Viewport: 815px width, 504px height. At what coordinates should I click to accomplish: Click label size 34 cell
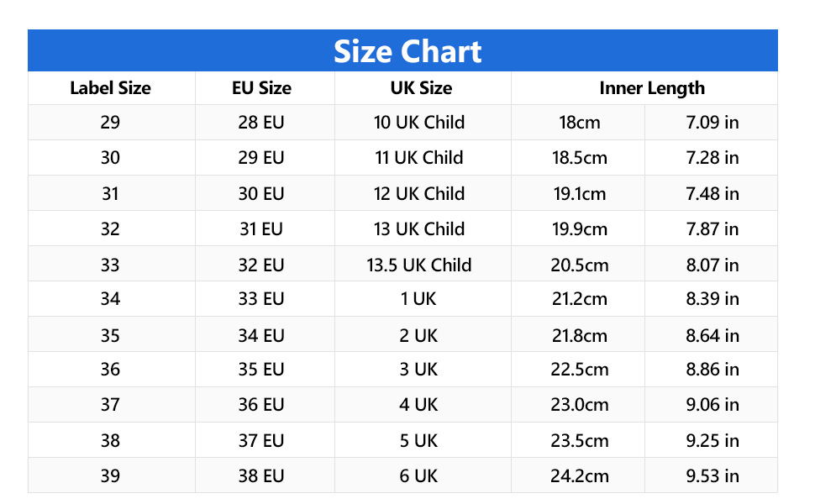[x=110, y=299]
